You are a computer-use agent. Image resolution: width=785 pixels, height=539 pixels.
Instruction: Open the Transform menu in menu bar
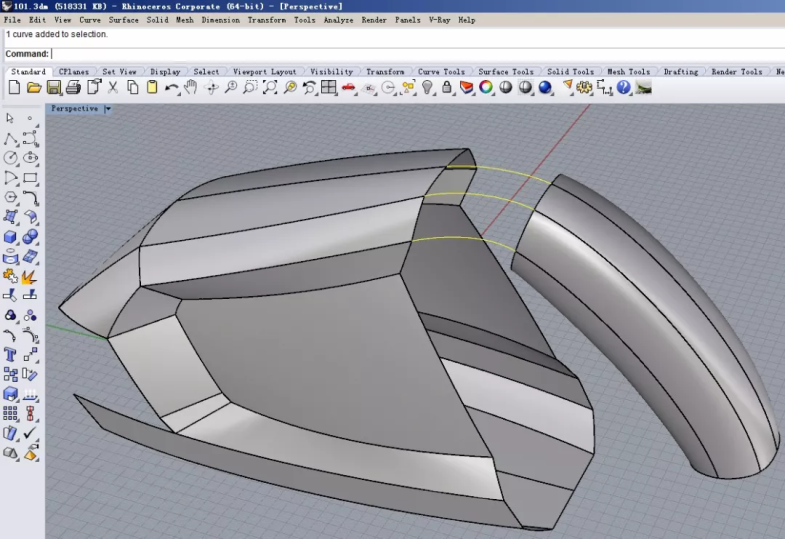coord(266,20)
